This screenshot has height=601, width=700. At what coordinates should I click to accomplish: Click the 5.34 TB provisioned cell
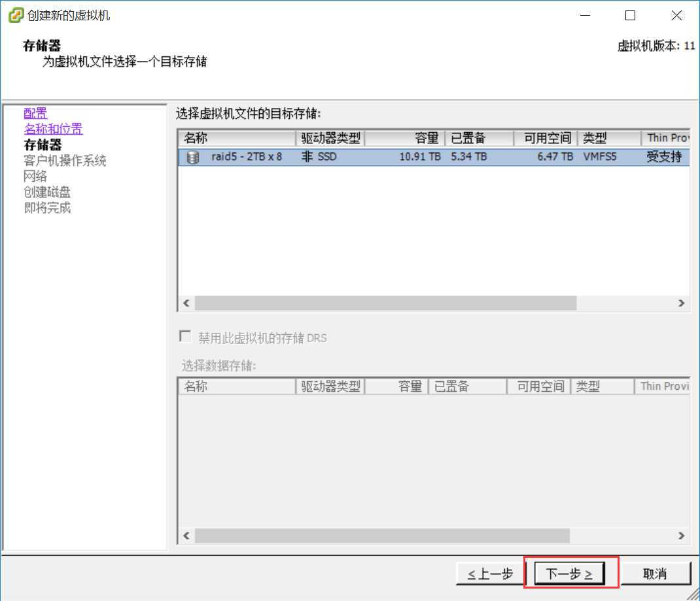[x=469, y=156]
